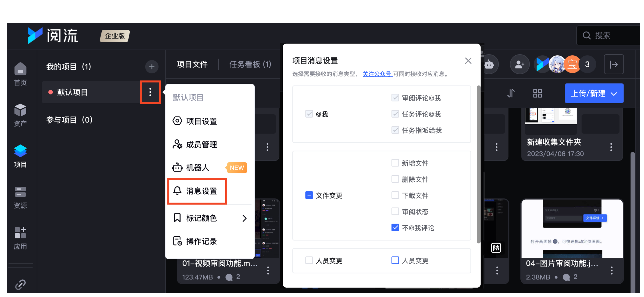The height and width of the screenshot is (297, 644).
Task: Click the 宝 orange avatar
Action: [572, 65]
